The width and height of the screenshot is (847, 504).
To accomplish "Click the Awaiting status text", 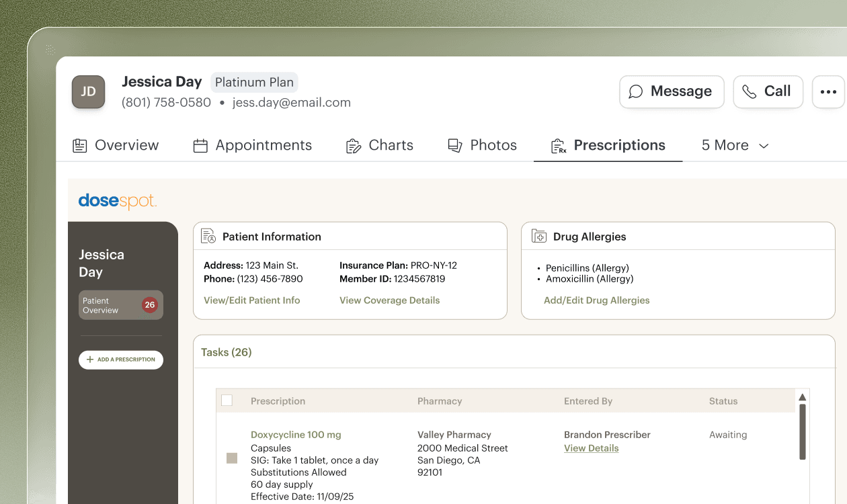I will pyautogui.click(x=728, y=435).
